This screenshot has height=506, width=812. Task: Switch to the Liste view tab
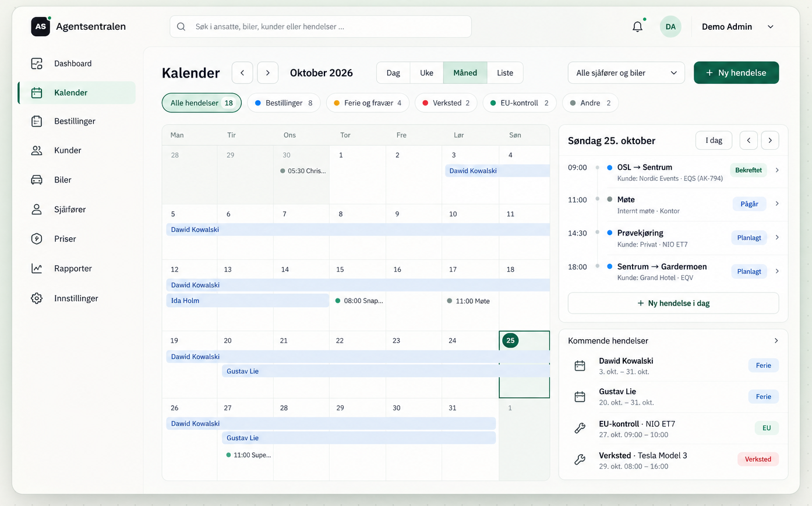click(505, 73)
